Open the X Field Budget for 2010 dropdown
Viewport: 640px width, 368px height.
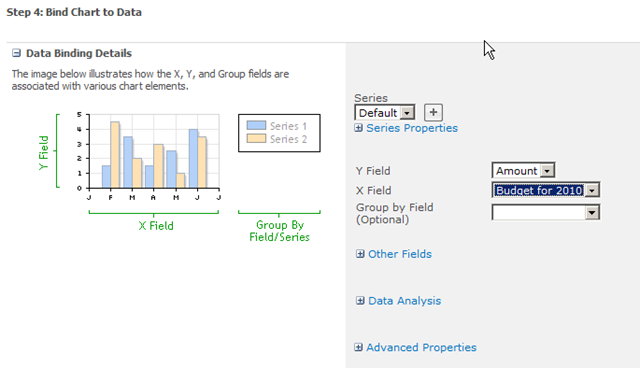coord(592,190)
